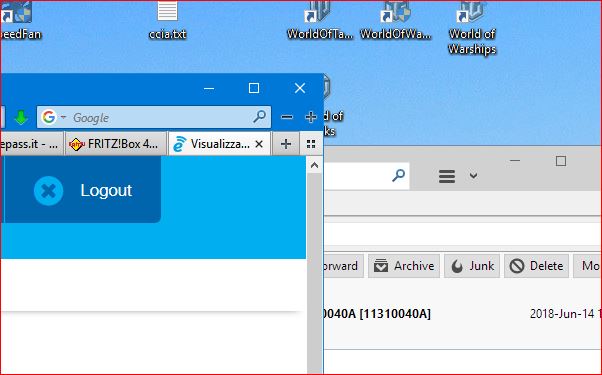The image size is (602, 375).
Task: Show all tabs grid button
Action: point(311,144)
